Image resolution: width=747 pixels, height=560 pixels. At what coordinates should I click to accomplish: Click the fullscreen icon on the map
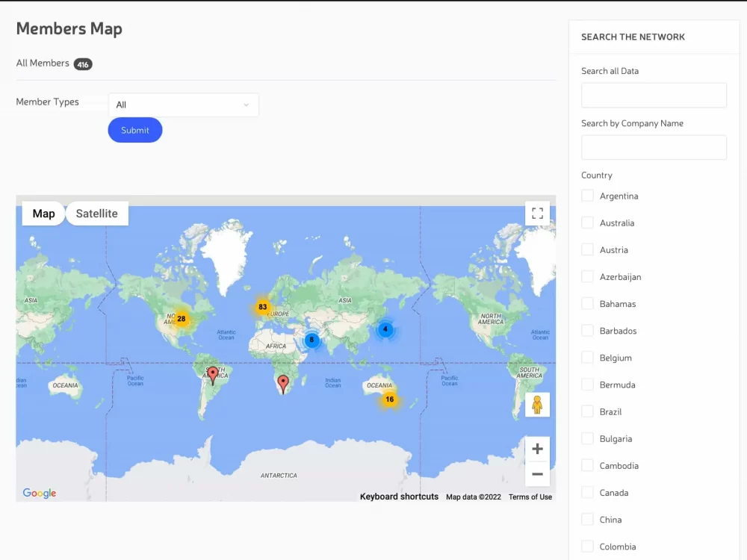[537, 213]
